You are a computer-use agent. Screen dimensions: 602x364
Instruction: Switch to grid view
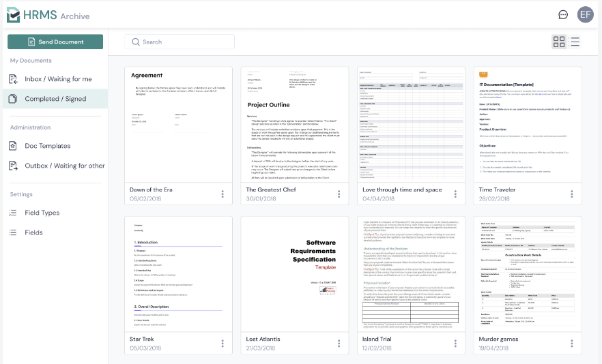tap(558, 42)
